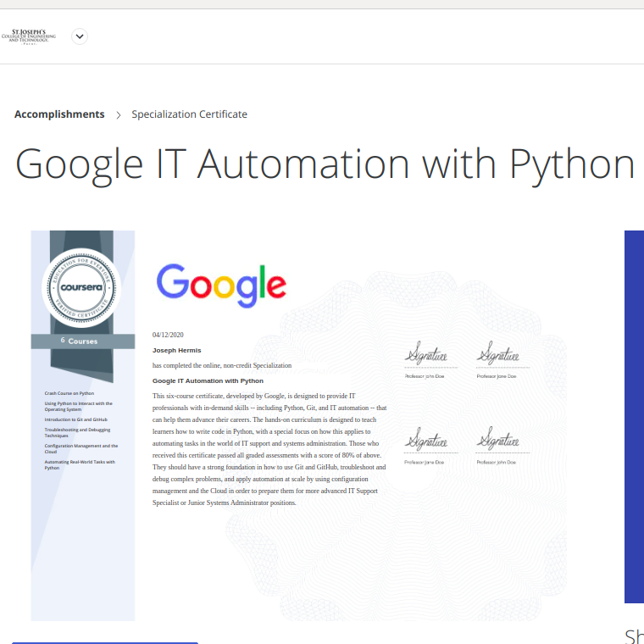Click the Crash Course on Python entry

tap(69, 393)
